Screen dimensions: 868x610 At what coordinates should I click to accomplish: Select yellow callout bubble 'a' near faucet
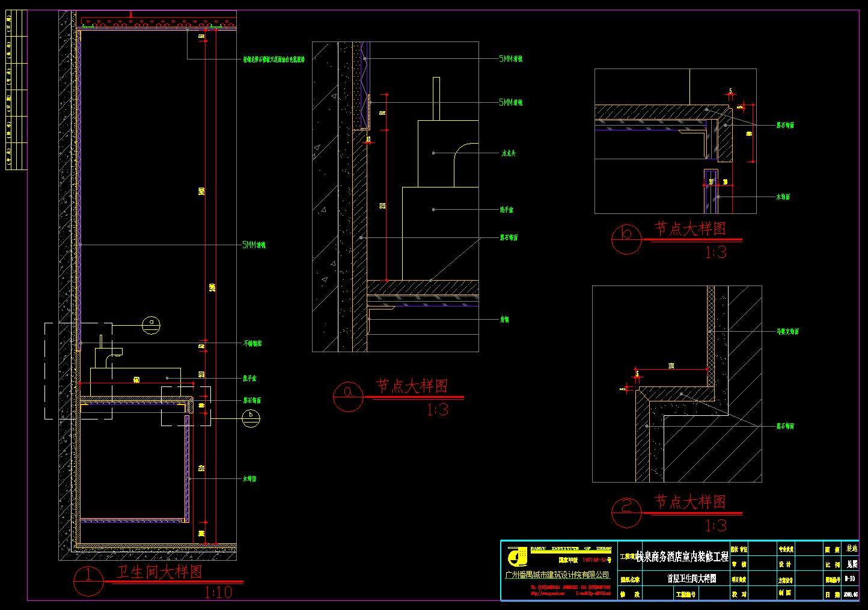point(150,325)
